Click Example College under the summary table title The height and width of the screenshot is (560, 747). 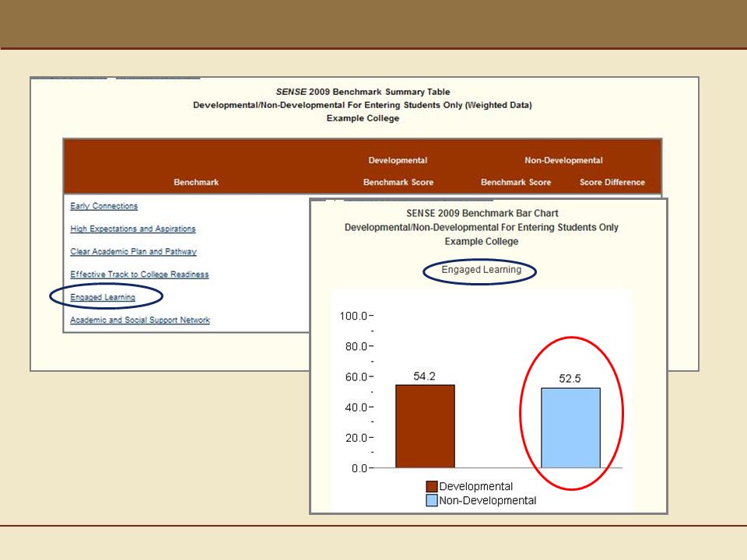click(363, 118)
